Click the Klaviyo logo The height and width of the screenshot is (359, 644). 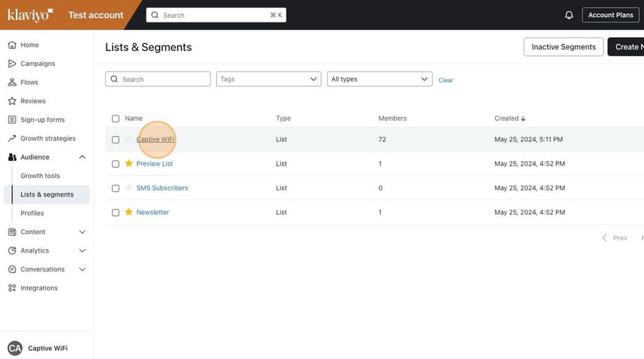coord(30,15)
